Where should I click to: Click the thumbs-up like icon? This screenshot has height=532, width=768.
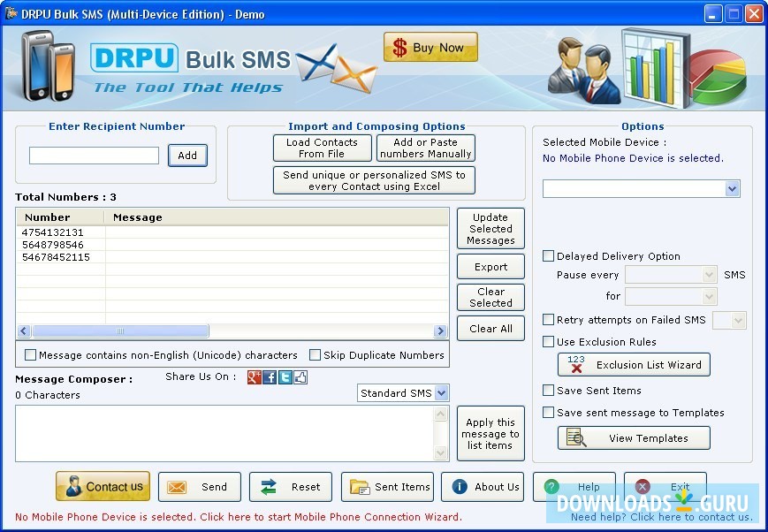pyautogui.click(x=300, y=377)
